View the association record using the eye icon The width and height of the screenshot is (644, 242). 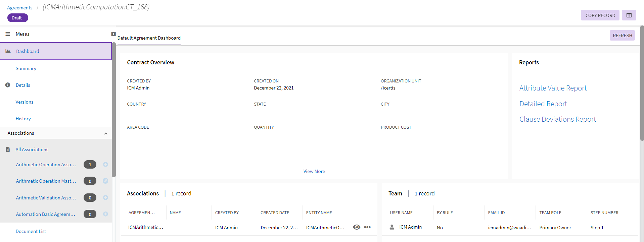[x=357, y=227]
